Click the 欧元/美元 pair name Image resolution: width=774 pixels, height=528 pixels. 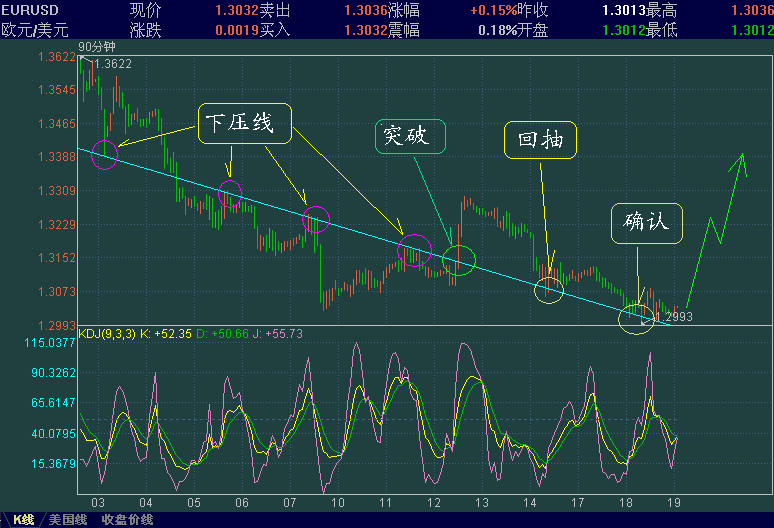[35, 30]
